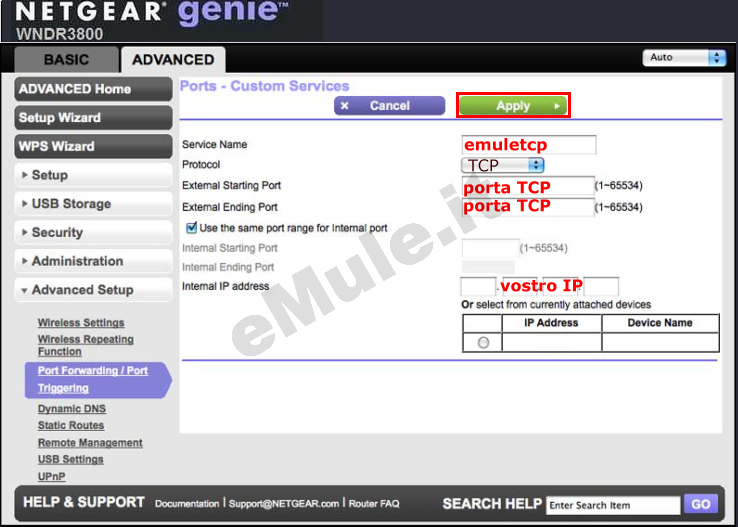738x527 pixels.
Task: Launch the Setup Wizard
Action: coord(93,118)
